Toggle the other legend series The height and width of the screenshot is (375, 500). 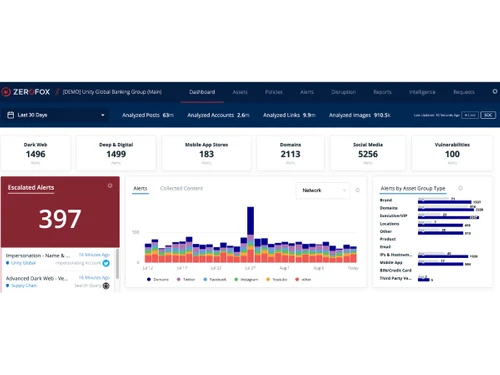coord(303,279)
